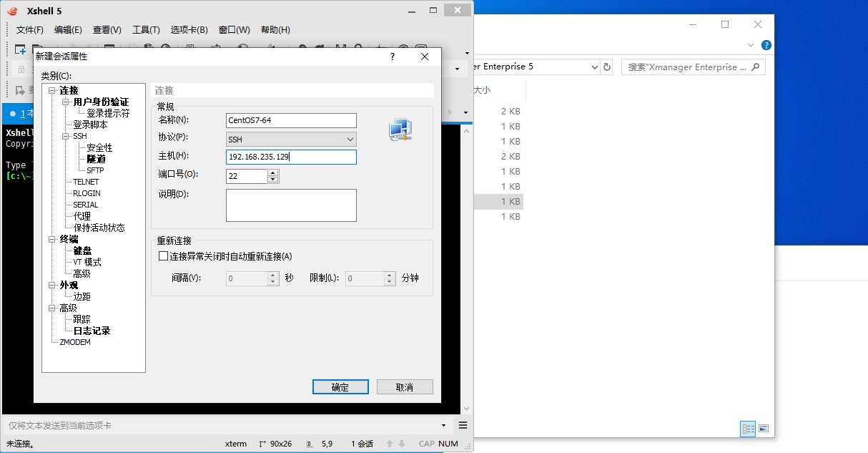Select 登录提示符 in the category tree
868x453 pixels.
108,113
